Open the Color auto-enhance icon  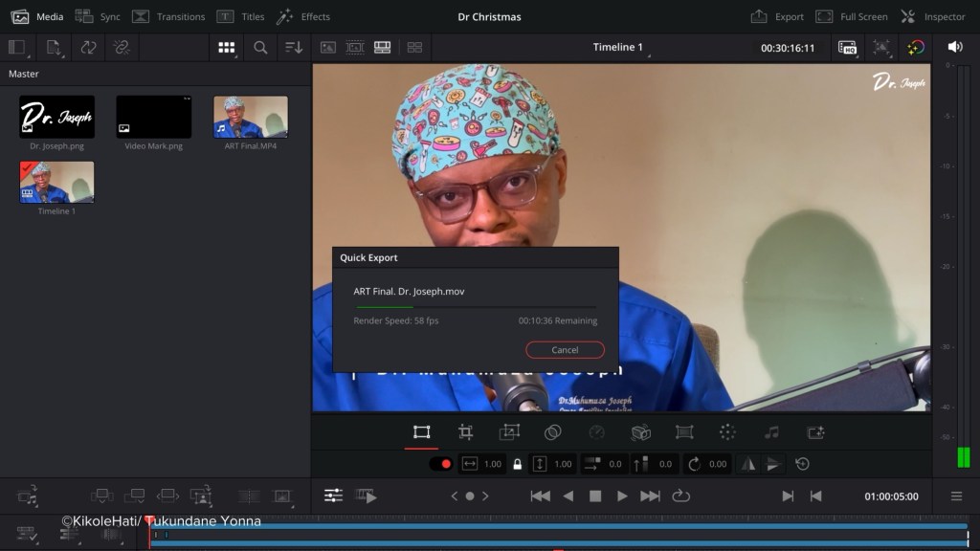pos(916,47)
